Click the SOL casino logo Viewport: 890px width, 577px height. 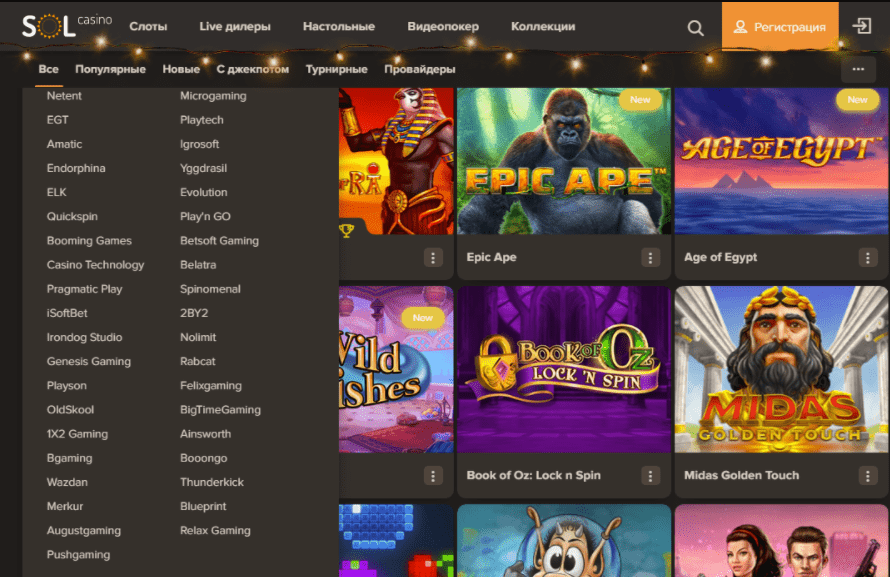point(66,25)
